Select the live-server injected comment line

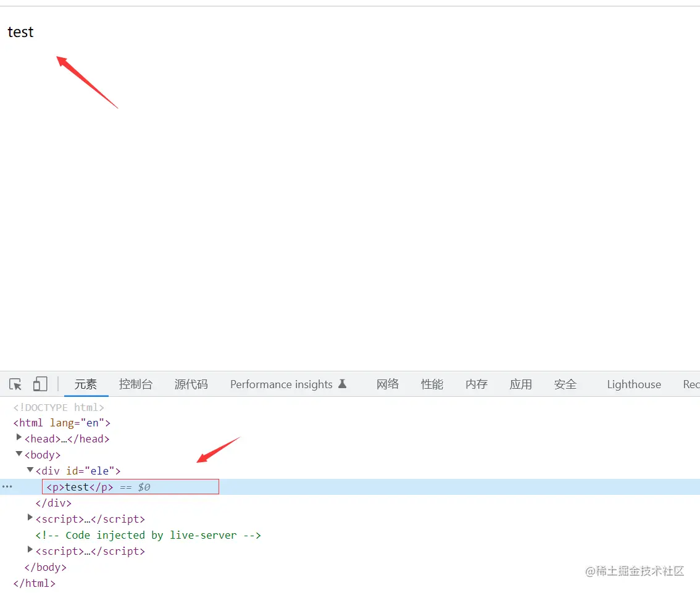point(148,535)
